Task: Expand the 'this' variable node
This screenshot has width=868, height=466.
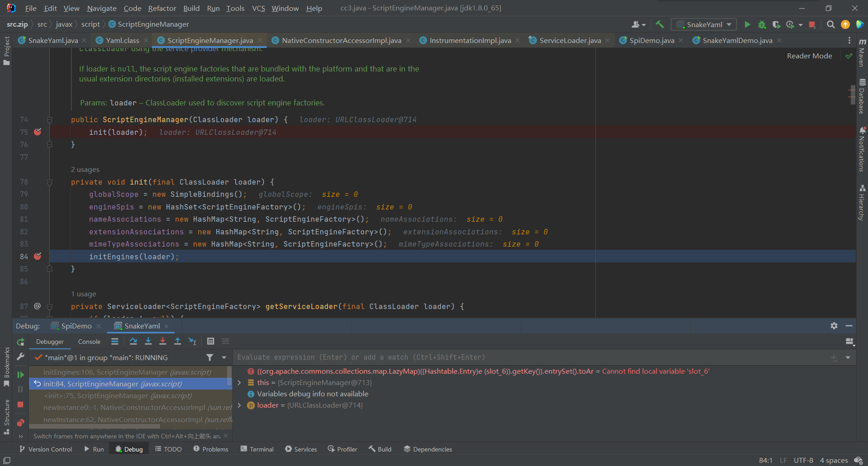Action: [239, 383]
